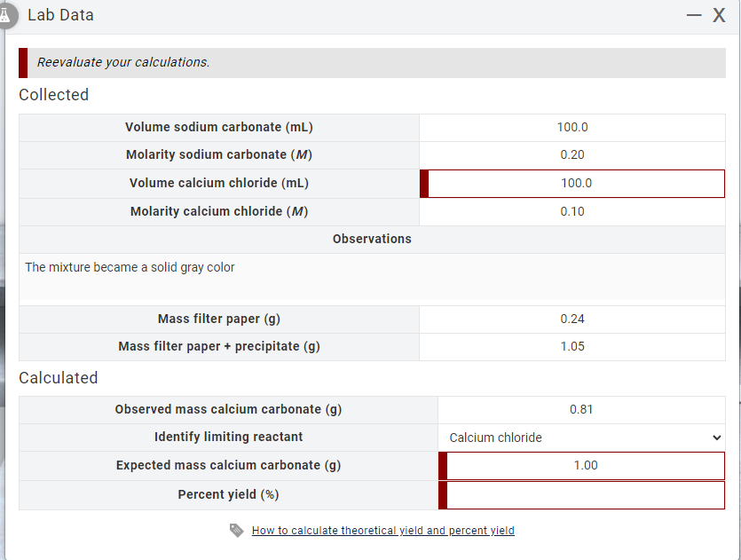The height and width of the screenshot is (560, 741).
Task: Edit the Observed mass calcium carbonate value
Action: point(581,409)
